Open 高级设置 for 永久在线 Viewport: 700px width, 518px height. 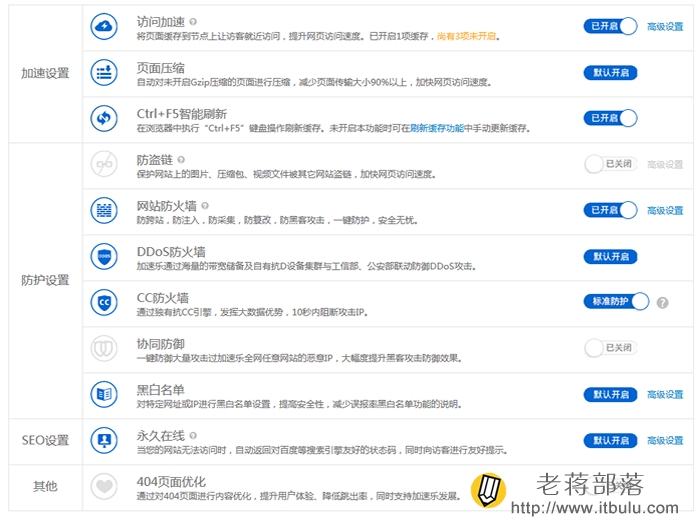665,440
